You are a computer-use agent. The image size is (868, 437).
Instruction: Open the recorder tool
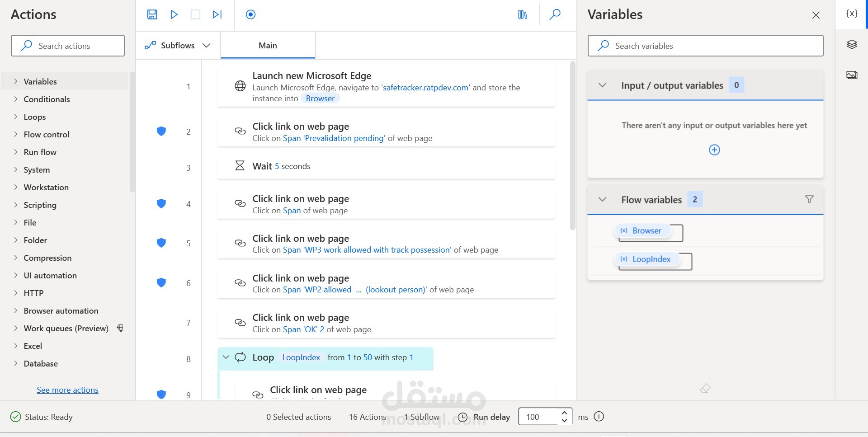point(250,14)
